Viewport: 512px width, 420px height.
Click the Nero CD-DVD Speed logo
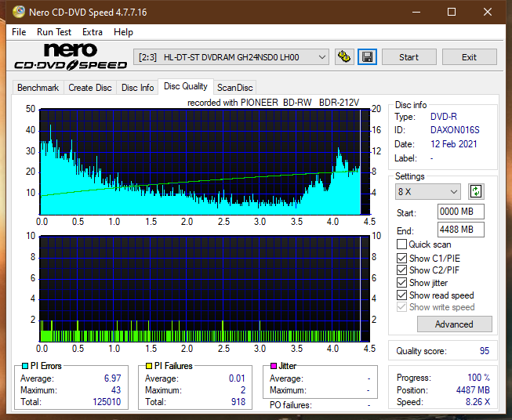coord(71,56)
